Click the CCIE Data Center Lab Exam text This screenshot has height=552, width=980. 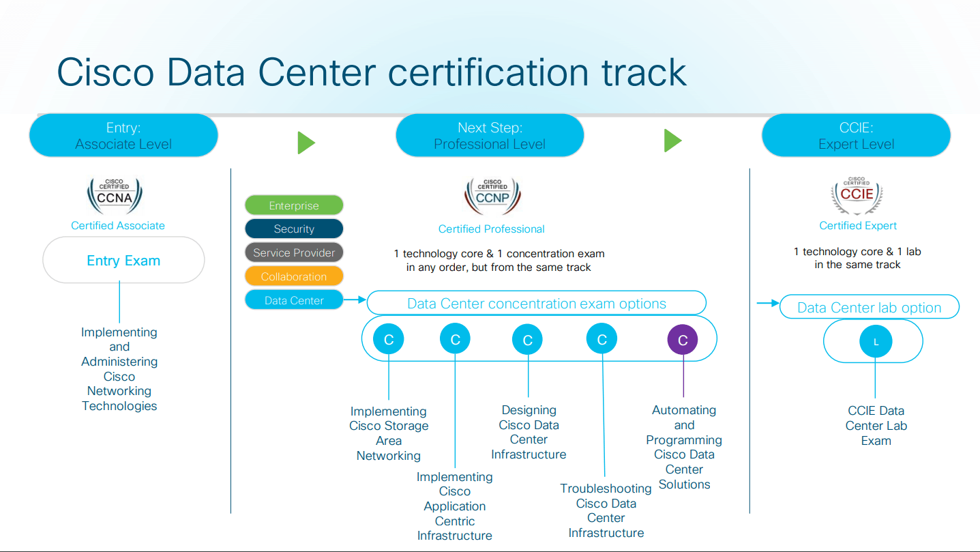click(x=876, y=426)
